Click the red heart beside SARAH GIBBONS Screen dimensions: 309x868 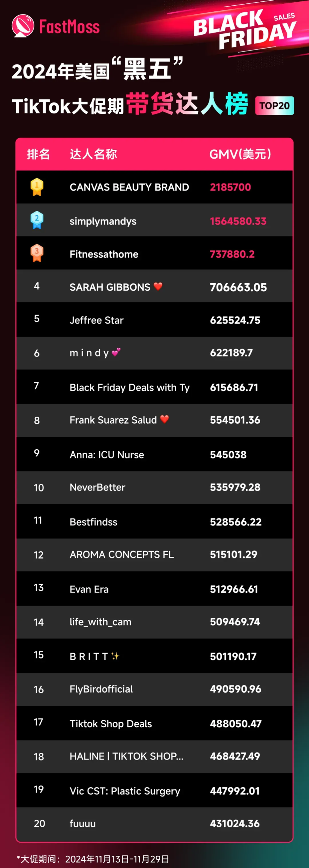pyautogui.click(x=158, y=286)
